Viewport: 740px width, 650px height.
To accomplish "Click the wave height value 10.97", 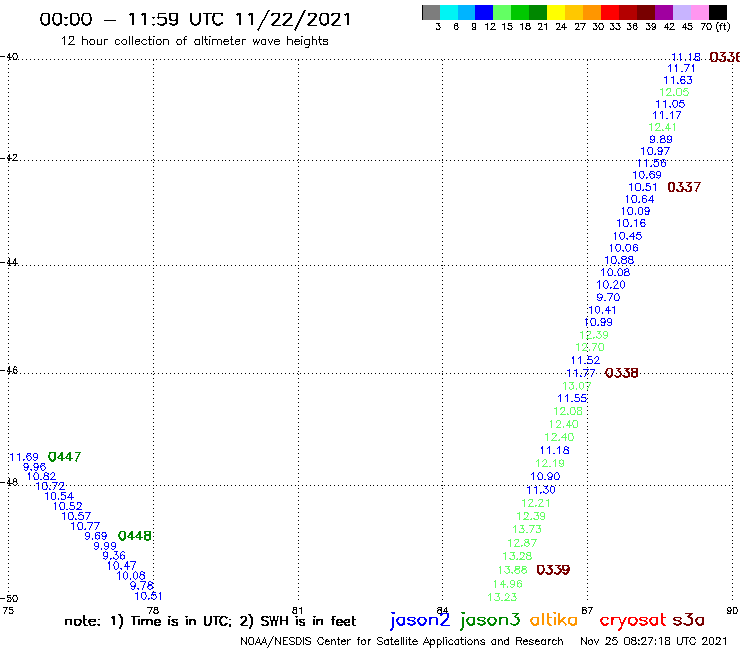I will coord(655,151).
